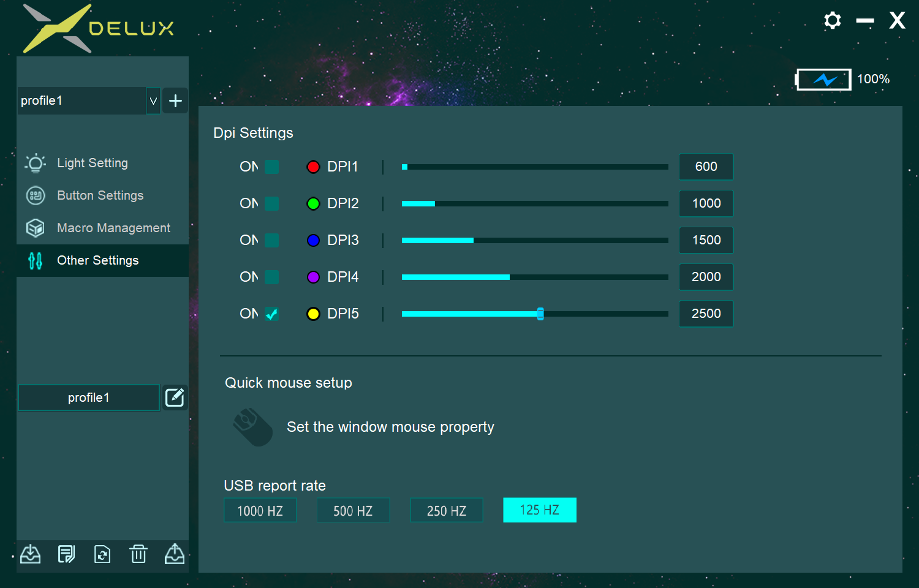Enable the DPI1 ON checkbox

tap(271, 167)
